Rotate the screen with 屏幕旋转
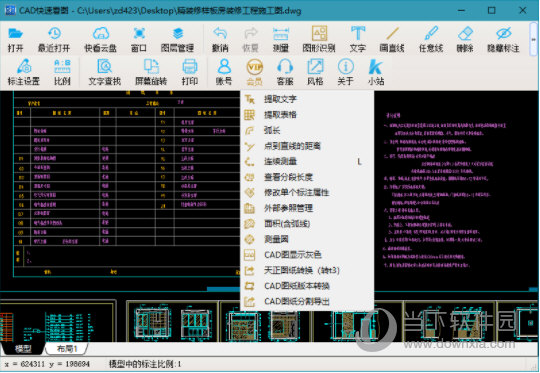The height and width of the screenshot is (373, 540). [x=151, y=72]
